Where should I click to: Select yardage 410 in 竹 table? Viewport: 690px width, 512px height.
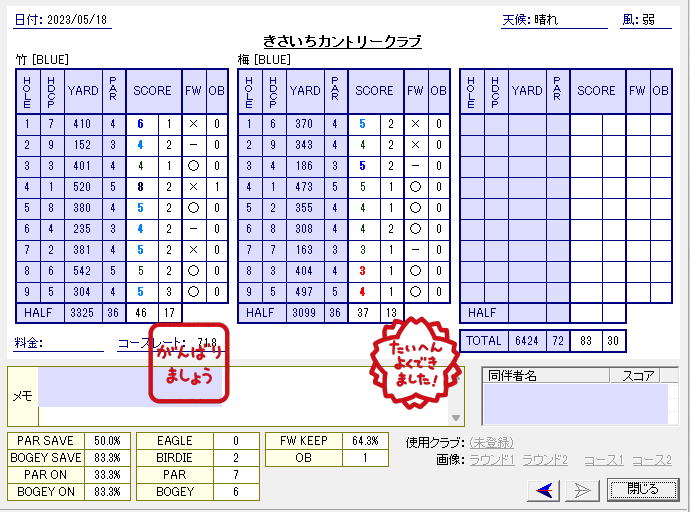[x=82, y=124]
